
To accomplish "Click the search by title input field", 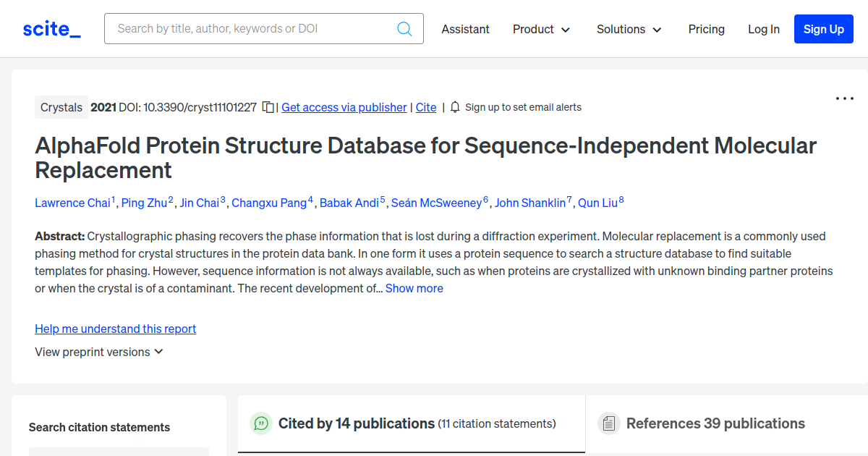I will [x=253, y=29].
